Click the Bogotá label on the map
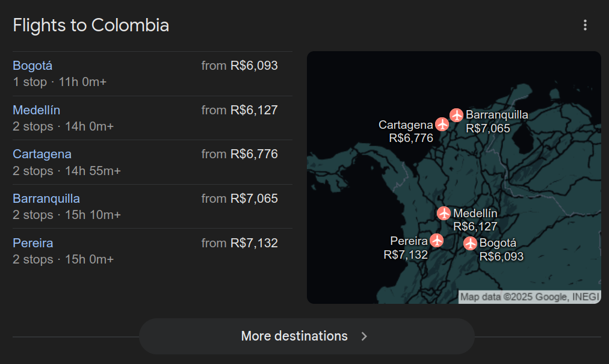609x364 pixels. (x=498, y=243)
